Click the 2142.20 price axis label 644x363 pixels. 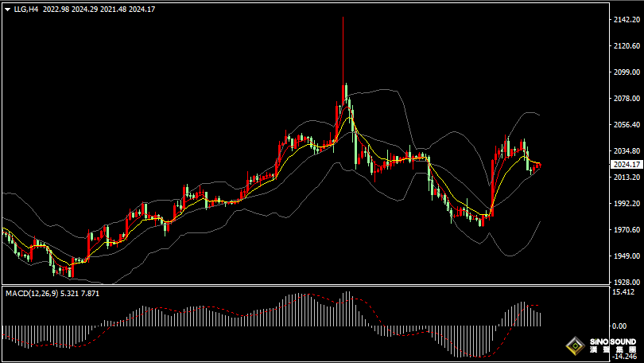[627, 19]
